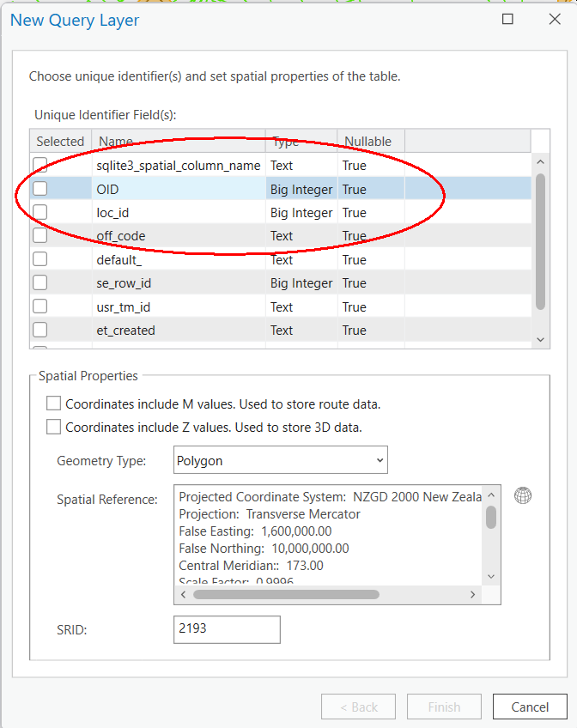Click the globe spatial reference icon
This screenshot has width=577, height=728.
[522, 495]
